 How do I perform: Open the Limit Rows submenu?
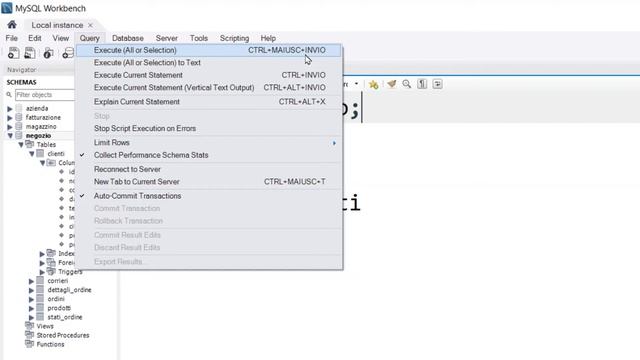(209, 143)
